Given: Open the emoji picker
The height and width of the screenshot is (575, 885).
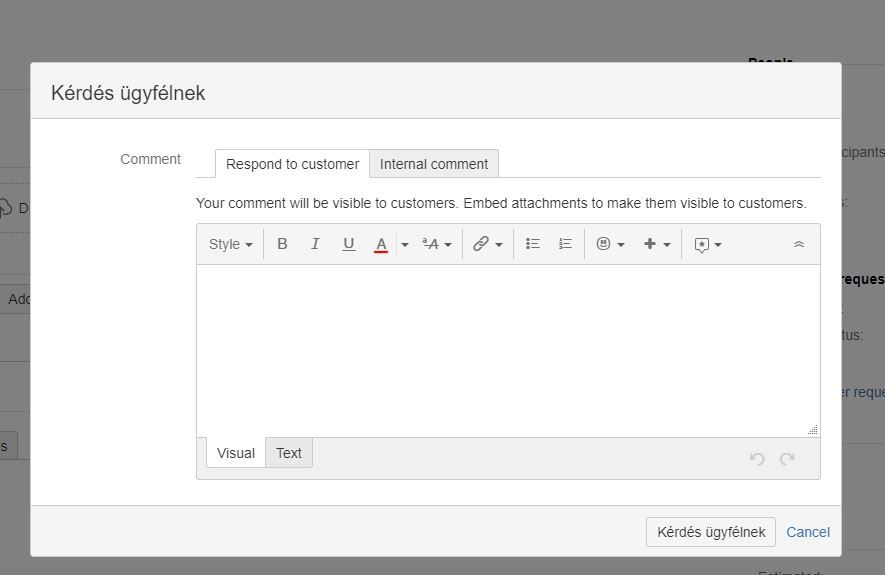Looking at the screenshot, I should point(610,244).
